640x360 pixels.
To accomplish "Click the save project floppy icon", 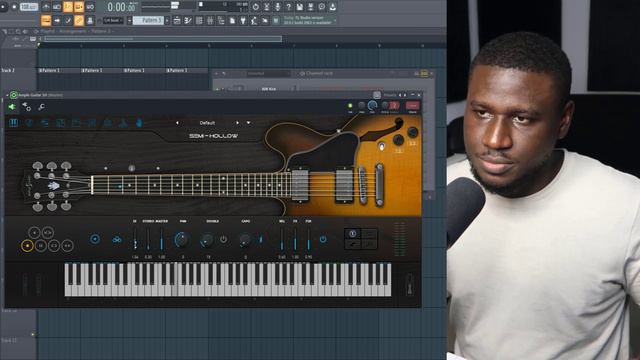I will [x=300, y=7].
